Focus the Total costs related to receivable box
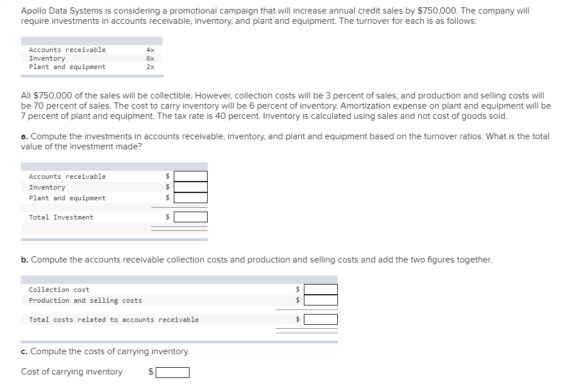Screen dimensions: 588x387 click(321, 320)
